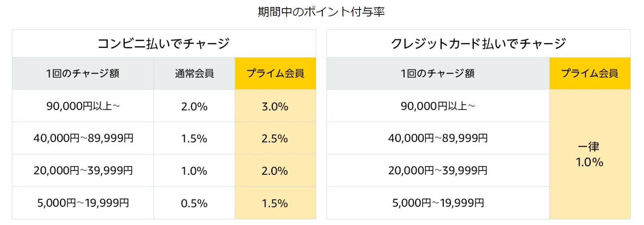Click the 2.5% rate cell
644x225 pixels.
(275, 138)
